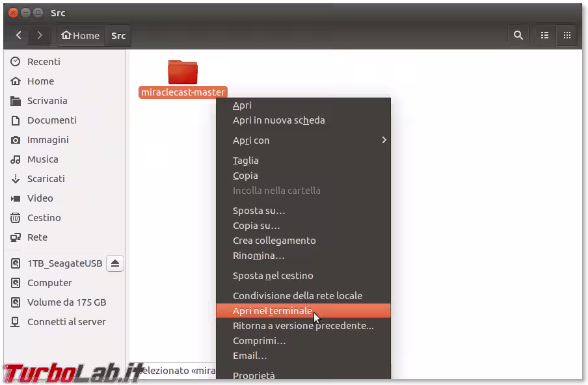This screenshot has width=588, height=385.
Task: Open Recenti in the sidebar
Action: coord(64,62)
